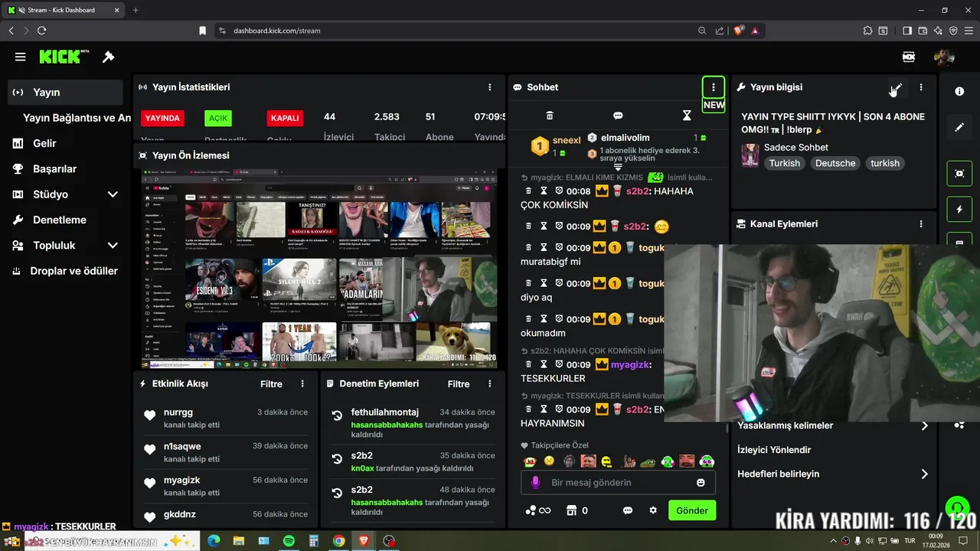Screen dimensions: 980x551
Task: Click the Yayın Ön İzlemesi stream preview
Action: (319, 268)
